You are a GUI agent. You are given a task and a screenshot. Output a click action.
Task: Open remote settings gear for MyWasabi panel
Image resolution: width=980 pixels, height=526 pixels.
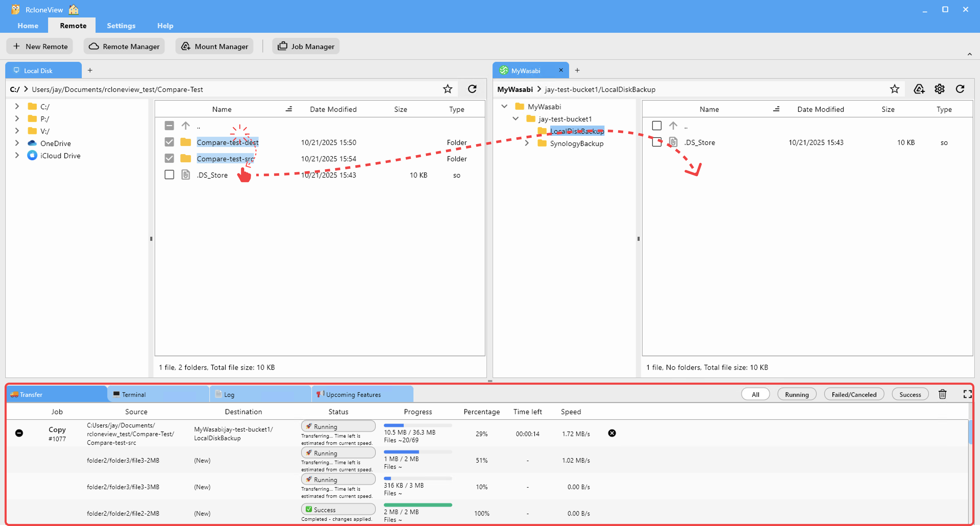point(939,89)
